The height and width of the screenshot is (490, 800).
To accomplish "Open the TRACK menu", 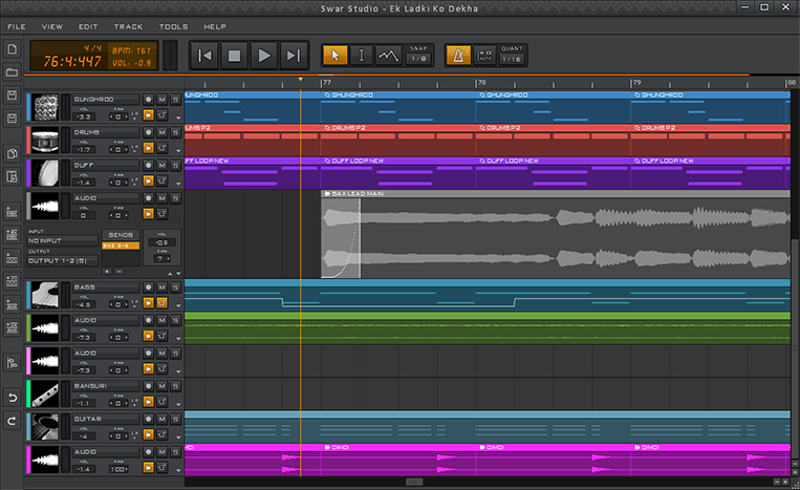I will [128, 27].
